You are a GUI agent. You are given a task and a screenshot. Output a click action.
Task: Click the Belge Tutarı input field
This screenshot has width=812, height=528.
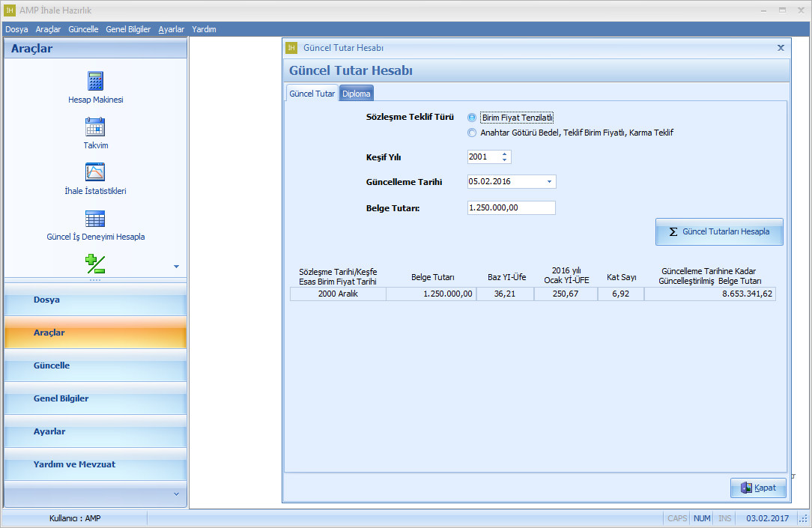510,208
